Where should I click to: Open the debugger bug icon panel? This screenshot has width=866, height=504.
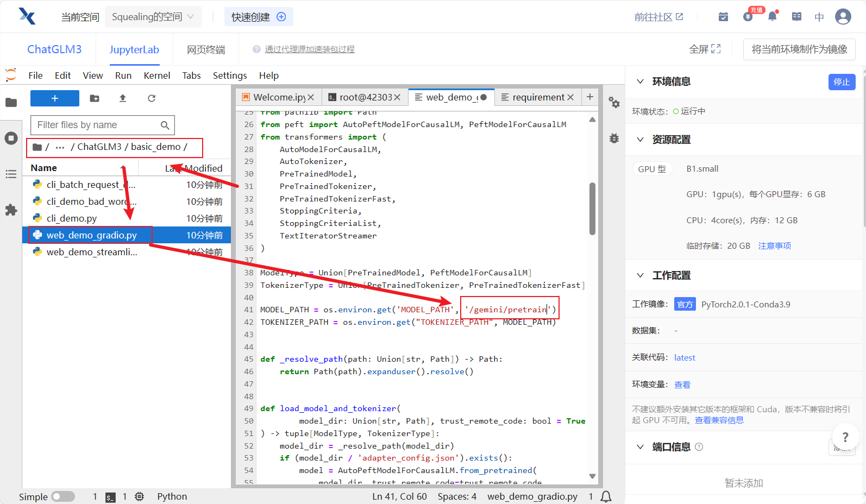614,138
